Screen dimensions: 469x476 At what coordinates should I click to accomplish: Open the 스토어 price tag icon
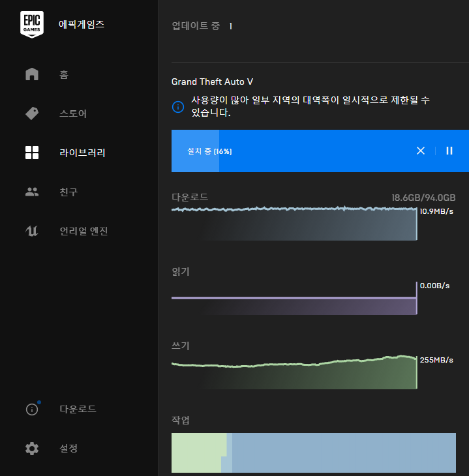(x=32, y=113)
